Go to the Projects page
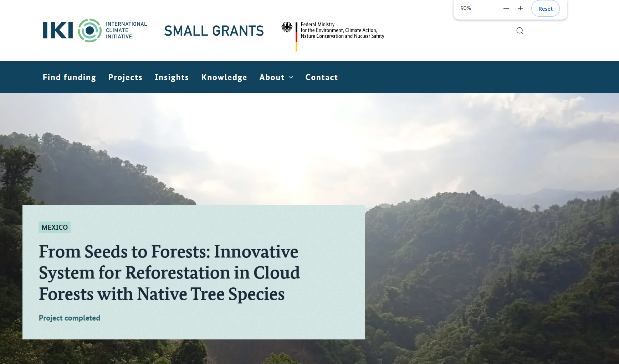The width and height of the screenshot is (619, 364). click(x=125, y=77)
